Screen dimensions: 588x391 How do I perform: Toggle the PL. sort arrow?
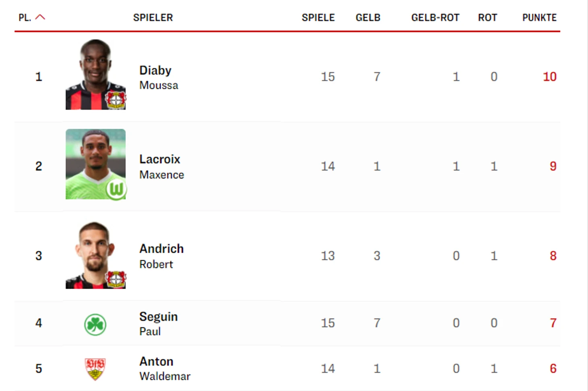click(40, 17)
